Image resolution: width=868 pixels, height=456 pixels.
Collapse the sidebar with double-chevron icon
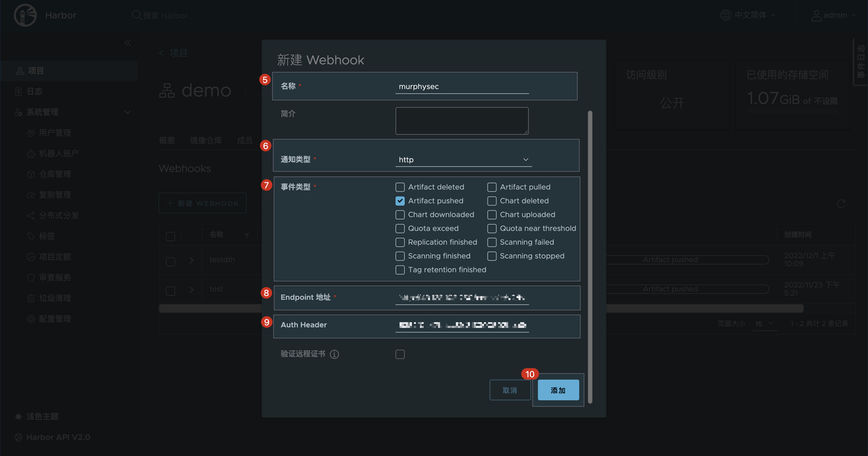[127, 43]
